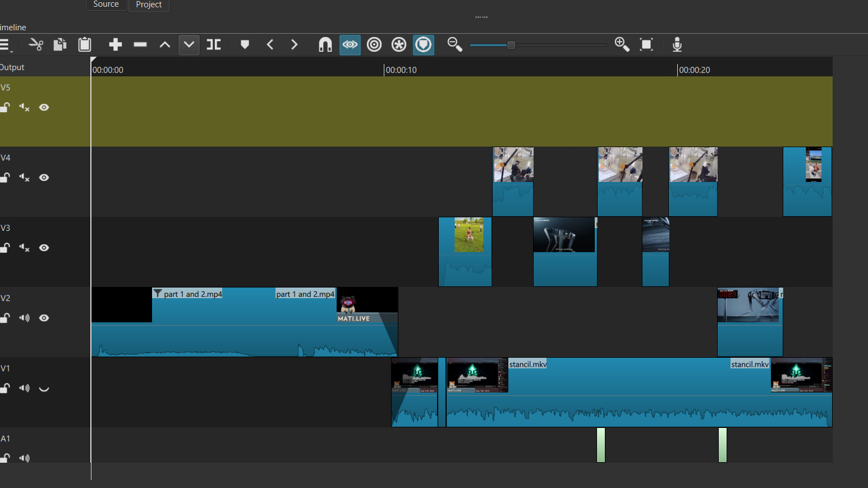Image resolution: width=868 pixels, height=488 pixels.
Task: Go to previous marker
Action: (x=270, y=44)
